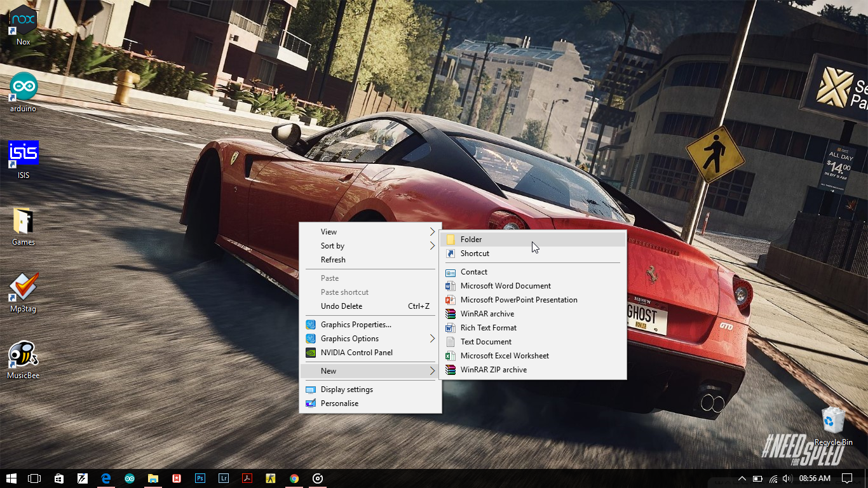Select the Games folder on desktop
Screen dimensions: 868x488
click(x=23, y=226)
